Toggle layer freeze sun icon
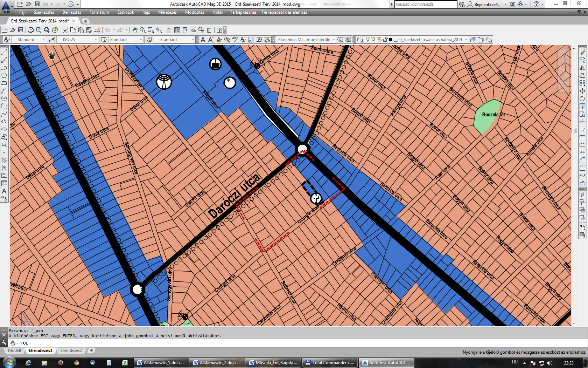The width and height of the screenshot is (588, 368). 373,40
